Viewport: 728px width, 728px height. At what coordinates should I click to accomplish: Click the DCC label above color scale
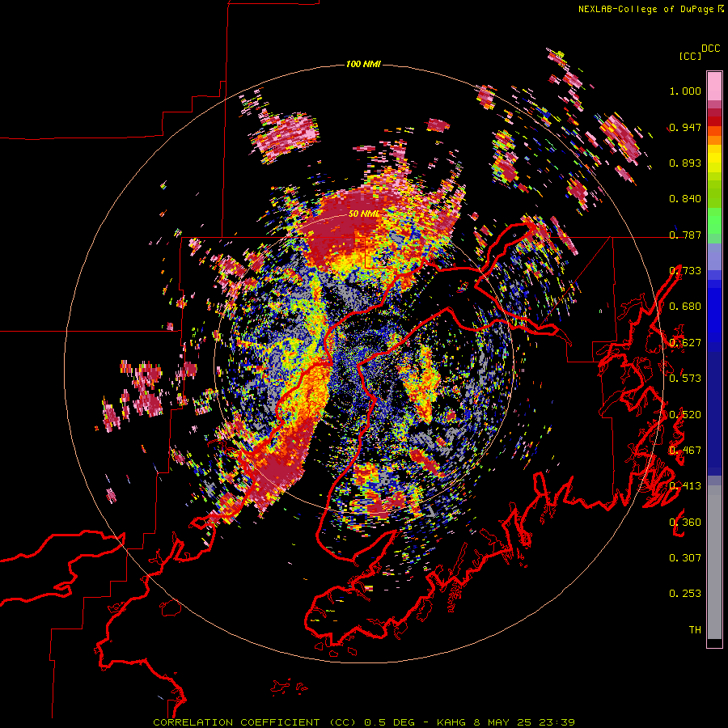pyautogui.click(x=711, y=49)
